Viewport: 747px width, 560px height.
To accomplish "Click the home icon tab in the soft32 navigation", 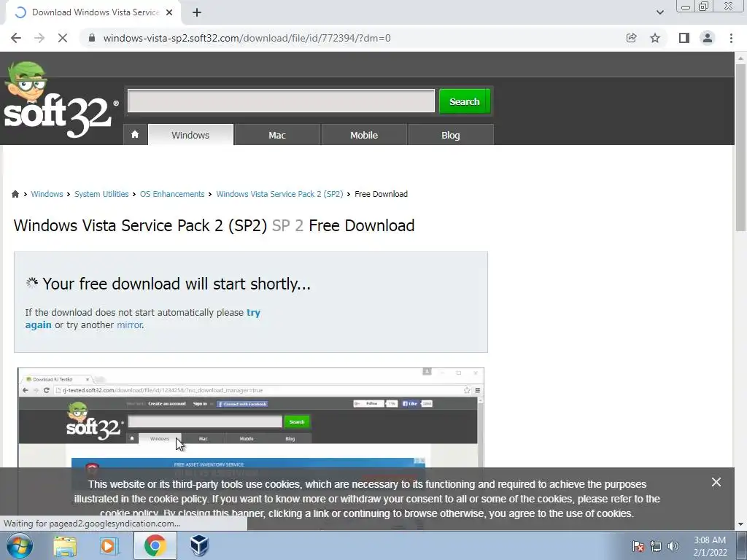I will coord(135,134).
